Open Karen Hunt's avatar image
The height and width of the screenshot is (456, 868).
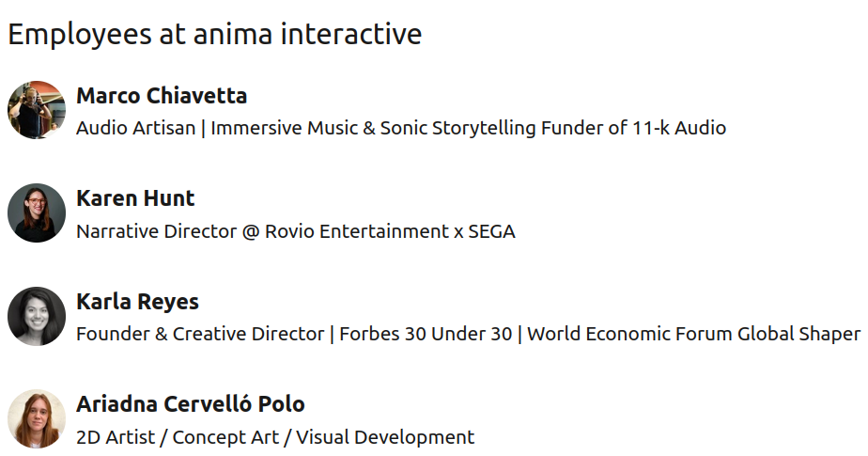(37, 213)
